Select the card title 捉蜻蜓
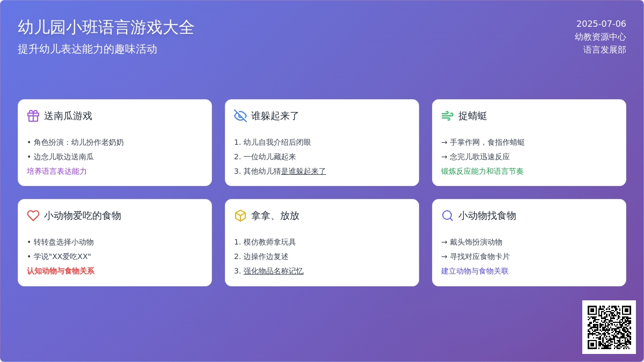Image resolution: width=644 pixels, height=362 pixels. (473, 116)
